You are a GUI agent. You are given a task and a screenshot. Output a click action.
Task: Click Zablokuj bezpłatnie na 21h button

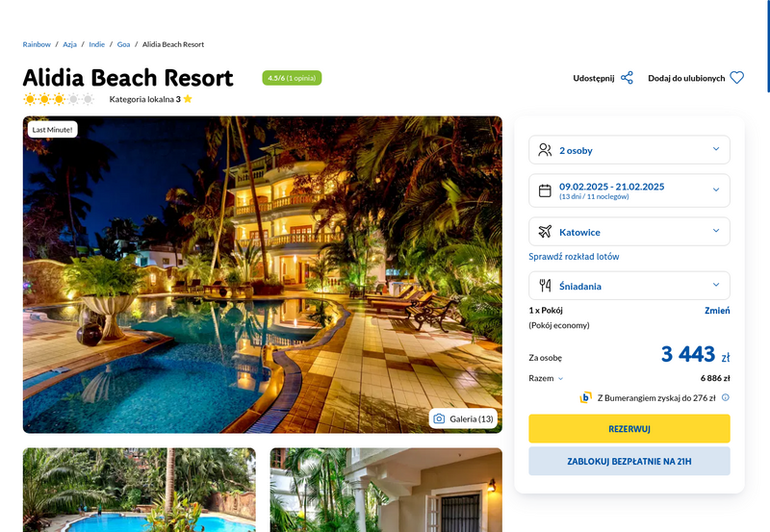click(x=629, y=461)
